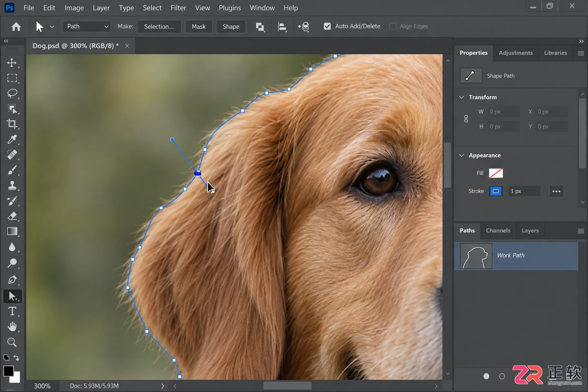Click stroke path with brush circle
The width and height of the screenshot is (588, 392).
[x=502, y=376]
